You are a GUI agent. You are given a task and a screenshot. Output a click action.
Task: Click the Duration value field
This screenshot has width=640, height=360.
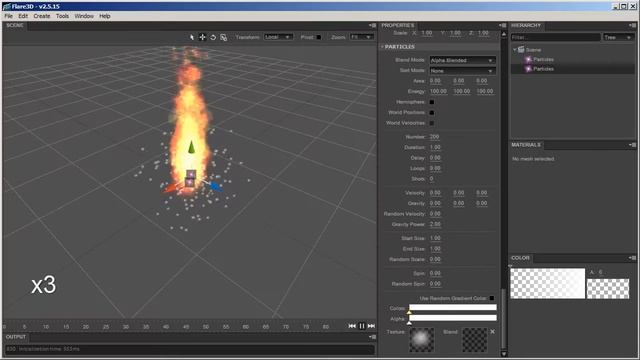coord(435,147)
